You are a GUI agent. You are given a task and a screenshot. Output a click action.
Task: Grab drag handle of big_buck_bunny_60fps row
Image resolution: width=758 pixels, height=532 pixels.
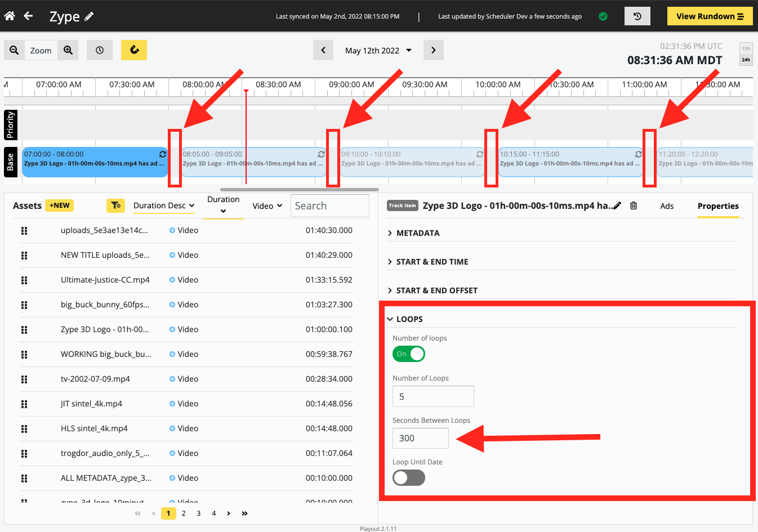click(24, 305)
